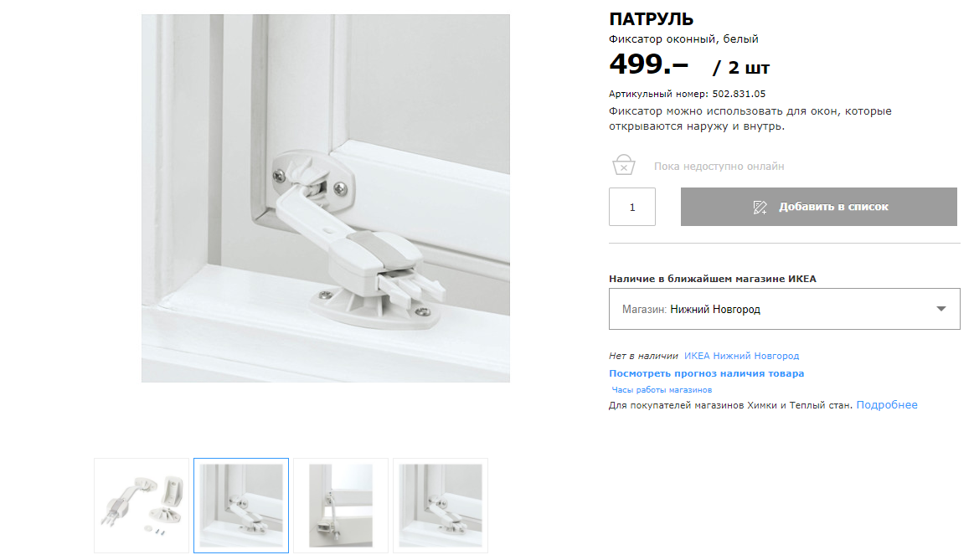Select the third thumbnail with the open window
The width and height of the screenshot is (974, 560).
(340, 506)
